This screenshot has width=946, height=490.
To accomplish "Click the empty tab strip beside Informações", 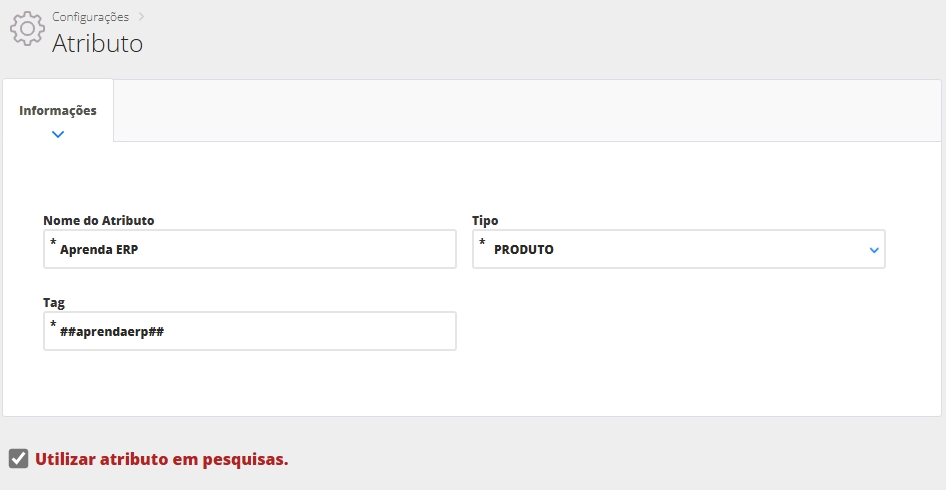I will coord(520,111).
